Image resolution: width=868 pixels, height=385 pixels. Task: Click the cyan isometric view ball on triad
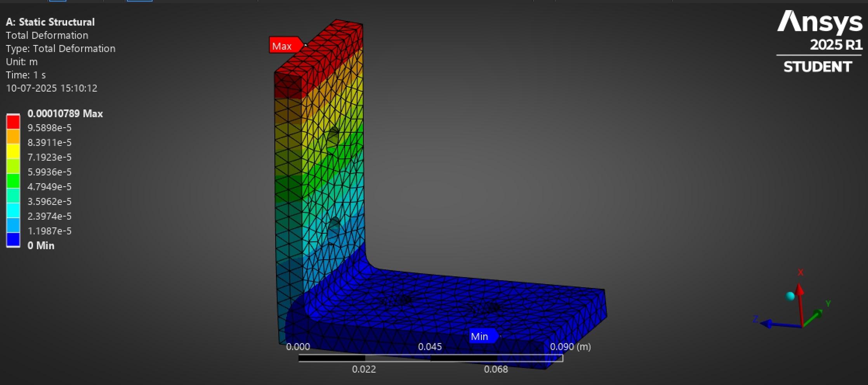(790, 296)
